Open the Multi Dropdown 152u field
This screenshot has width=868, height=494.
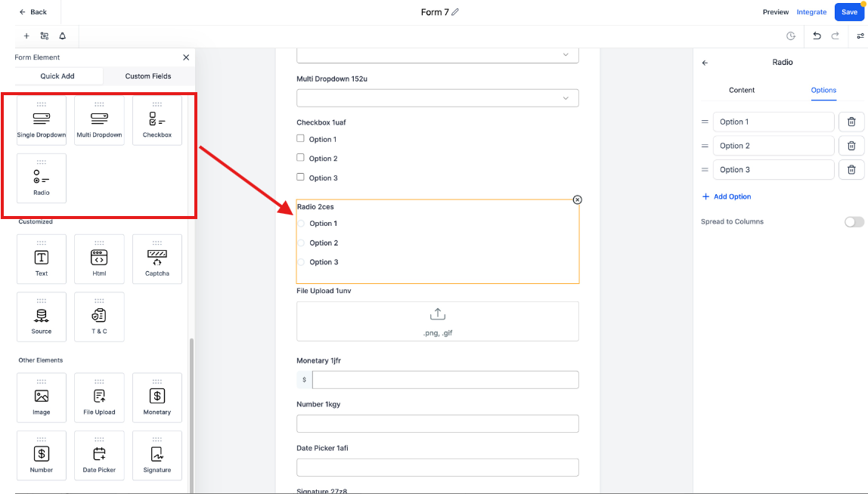pyautogui.click(x=438, y=98)
